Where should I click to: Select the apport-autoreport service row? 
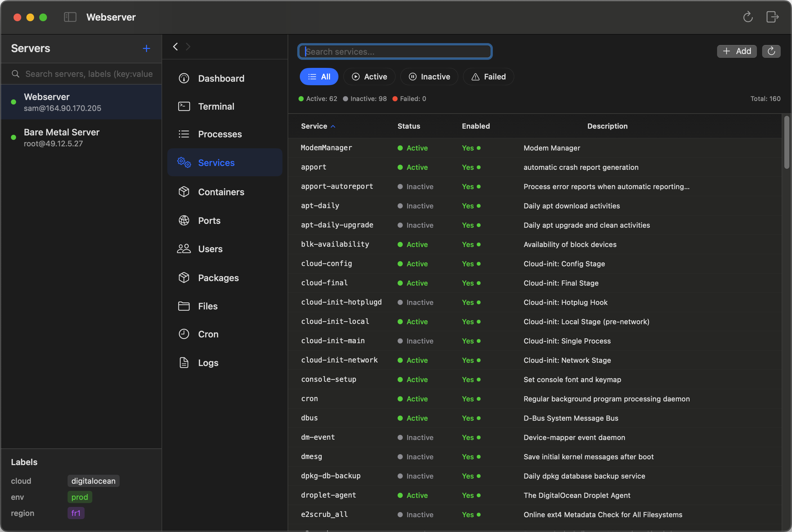pyautogui.click(x=535, y=187)
